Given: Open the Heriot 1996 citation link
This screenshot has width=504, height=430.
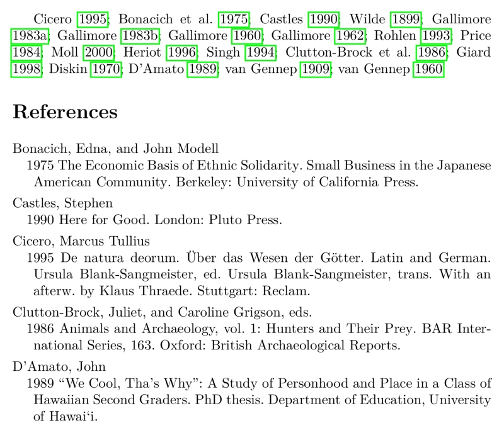Looking at the screenshot, I should [x=182, y=53].
